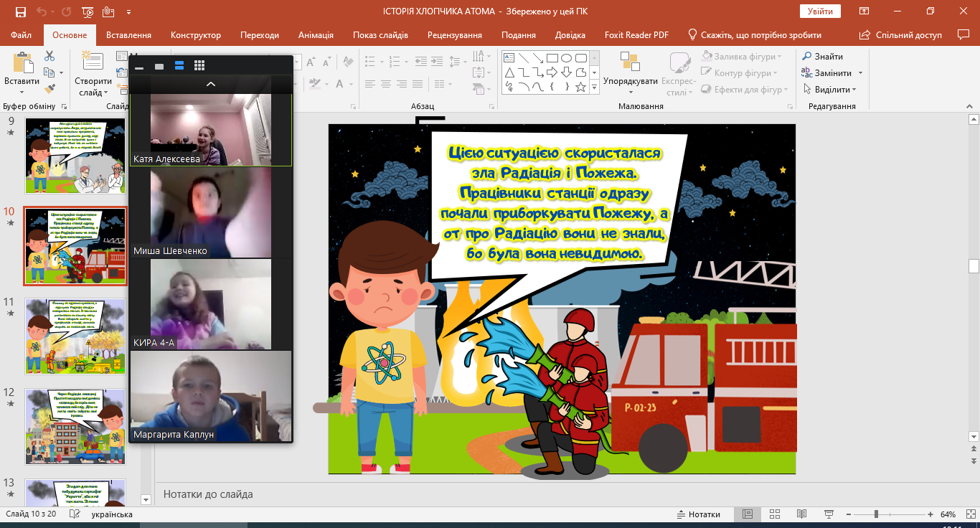The image size is (980, 528).
Task: Switch to reading view in status bar
Action: 801,514
